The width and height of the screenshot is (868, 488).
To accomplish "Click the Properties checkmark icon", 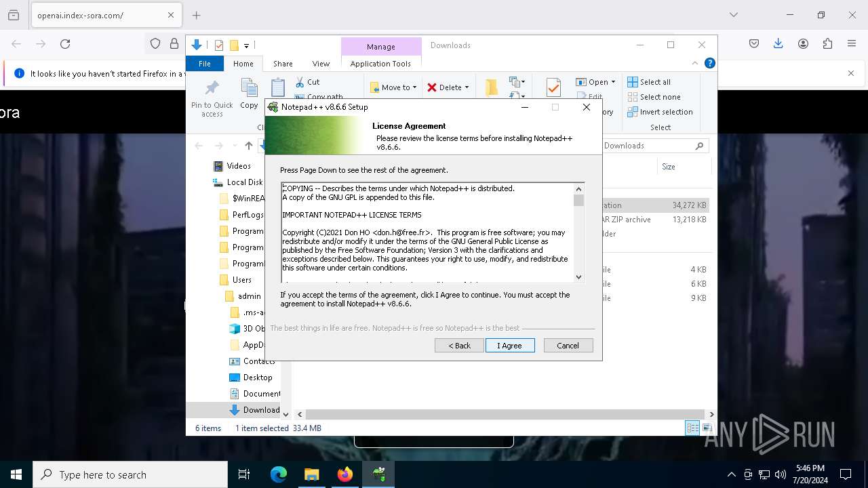I will [x=553, y=87].
